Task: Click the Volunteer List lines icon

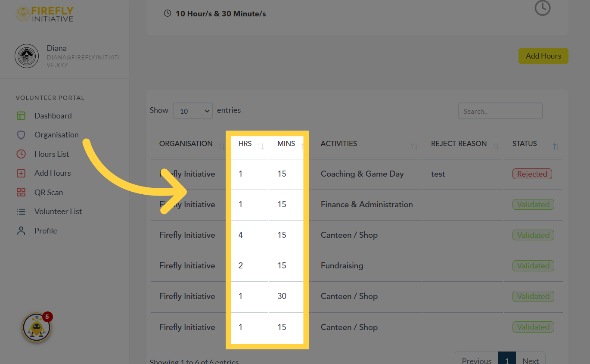Action: click(x=21, y=212)
